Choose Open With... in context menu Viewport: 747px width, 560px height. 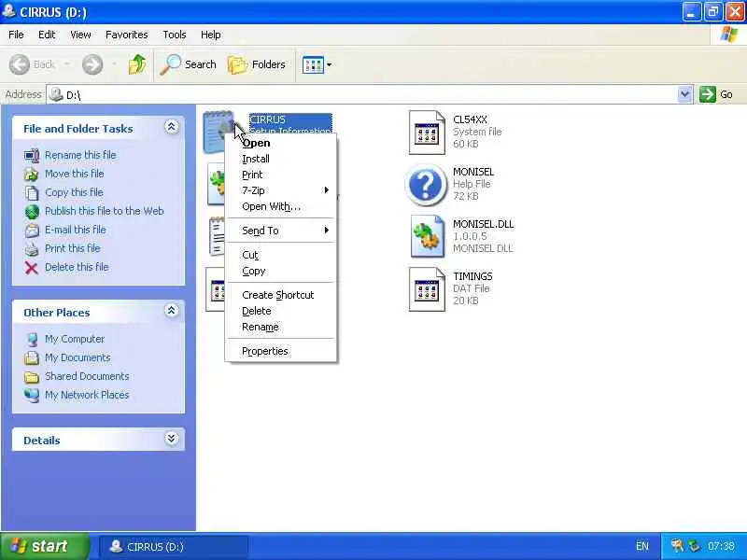click(281, 206)
